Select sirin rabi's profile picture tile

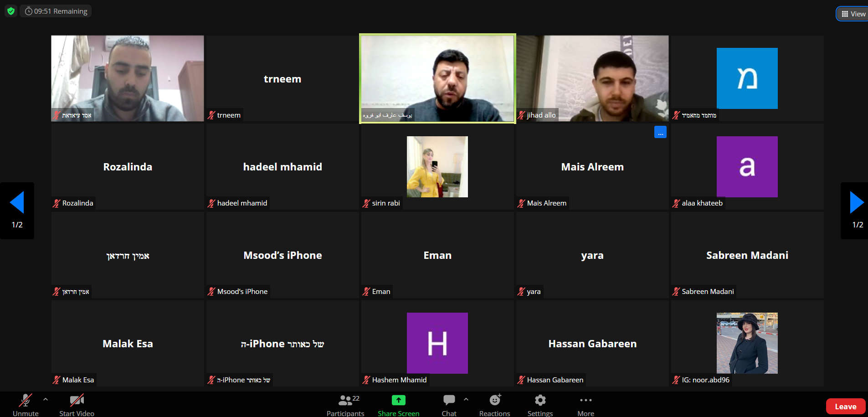click(x=437, y=167)
